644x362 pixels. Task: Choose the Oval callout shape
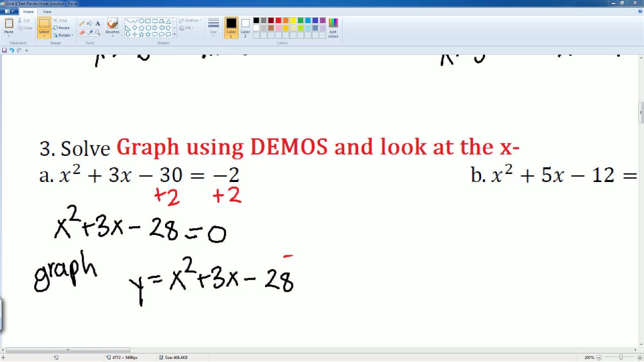[162, 34]
